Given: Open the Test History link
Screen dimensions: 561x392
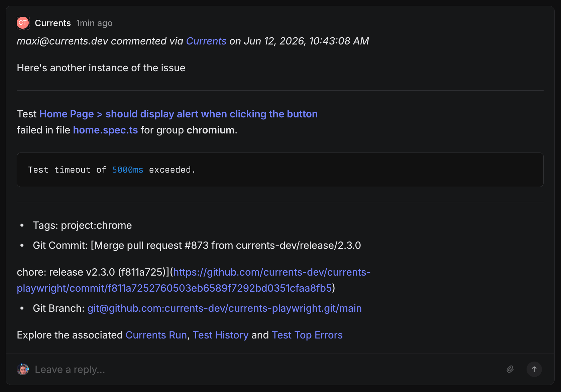Looking at the screenshot, I should point(221,335).
